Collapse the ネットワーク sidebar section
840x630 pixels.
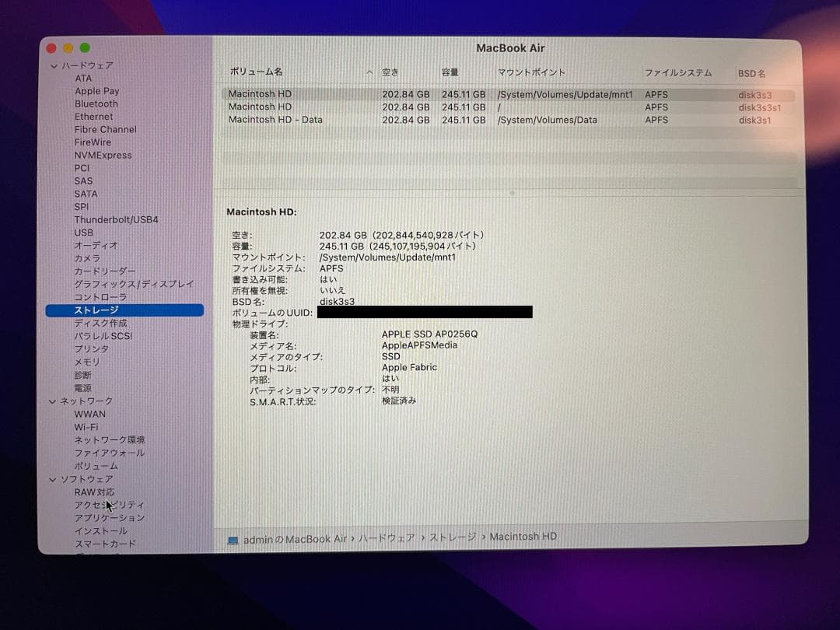tap(52, 401)
